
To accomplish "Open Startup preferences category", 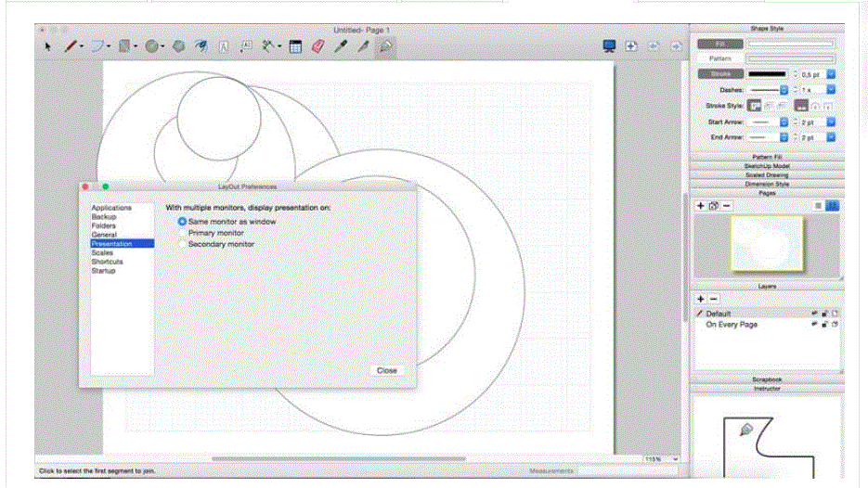I will (x=104, y=271).
